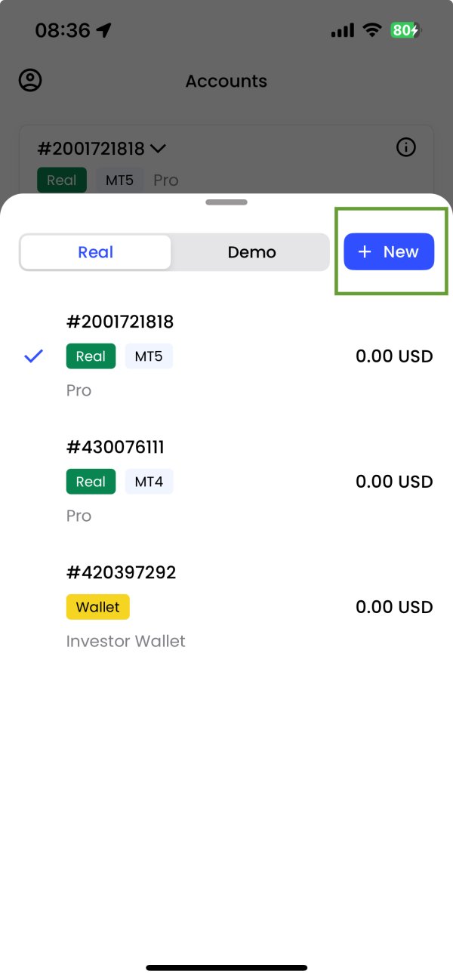Tap the battery indicator in status bar
The height and width of the screenshot is (980, 453).
click(405, 31)
